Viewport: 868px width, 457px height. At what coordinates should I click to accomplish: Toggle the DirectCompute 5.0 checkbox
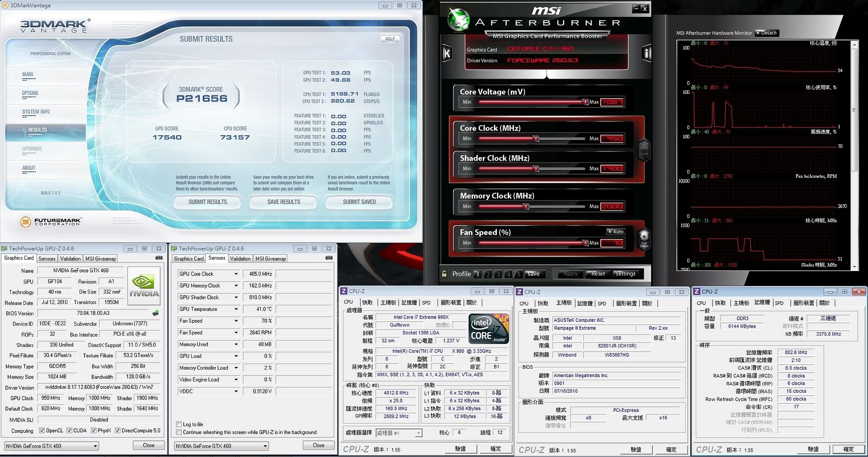click(118, 431)
